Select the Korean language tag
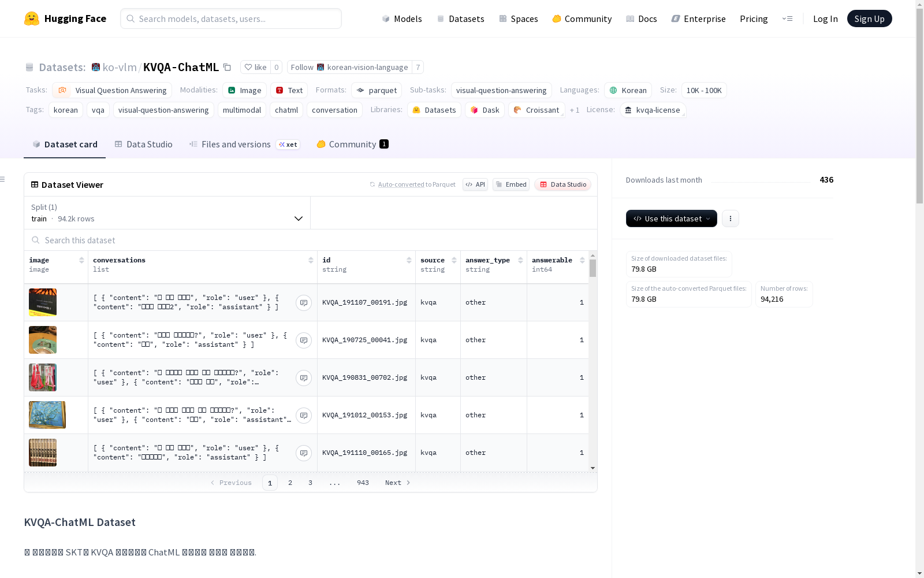 (628, 90)
